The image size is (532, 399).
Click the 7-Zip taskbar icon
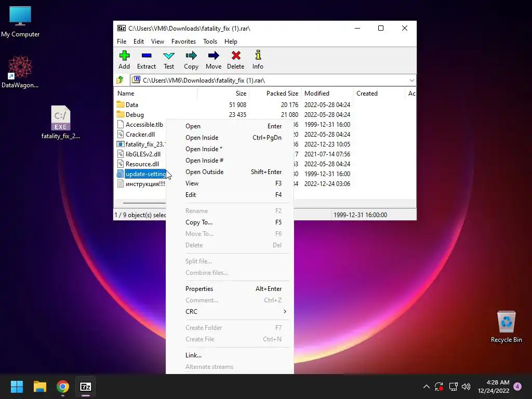coord(86,387)
